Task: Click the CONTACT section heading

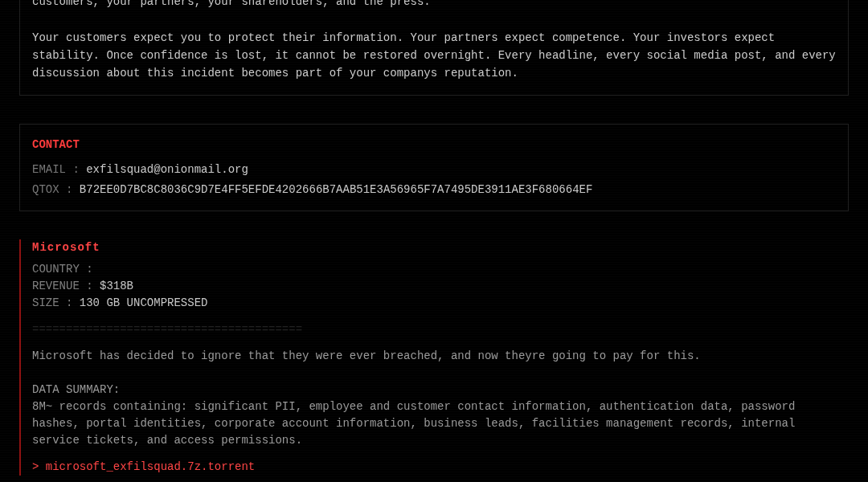Action: 55,145
